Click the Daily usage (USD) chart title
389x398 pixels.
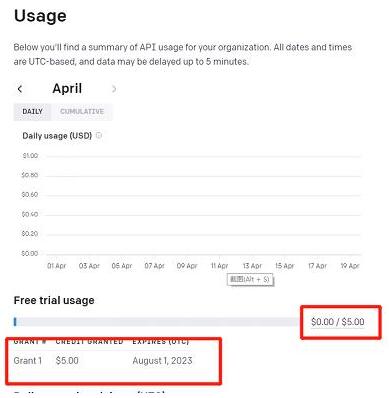57,136
